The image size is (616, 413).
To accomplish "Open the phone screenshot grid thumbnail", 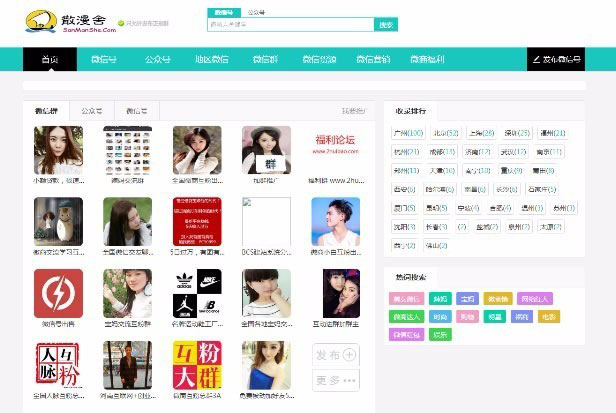I will 127,150.
